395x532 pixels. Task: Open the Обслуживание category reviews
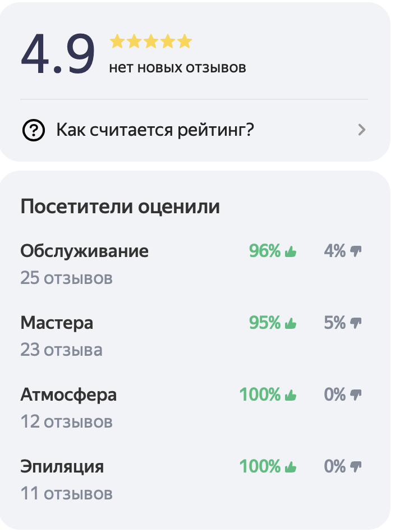click(85, 251)
